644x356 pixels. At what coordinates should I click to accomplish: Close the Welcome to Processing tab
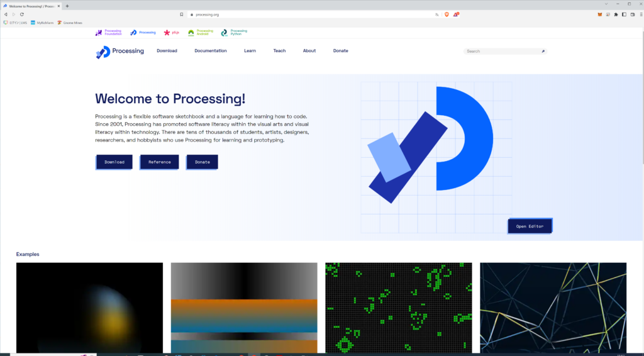point(58,6)
